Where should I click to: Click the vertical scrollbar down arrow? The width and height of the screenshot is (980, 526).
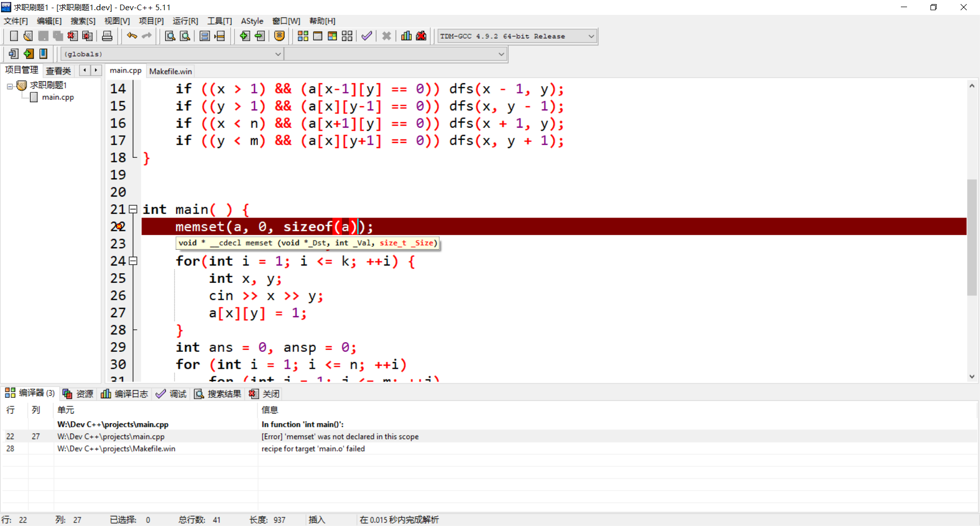click(972, 376)
